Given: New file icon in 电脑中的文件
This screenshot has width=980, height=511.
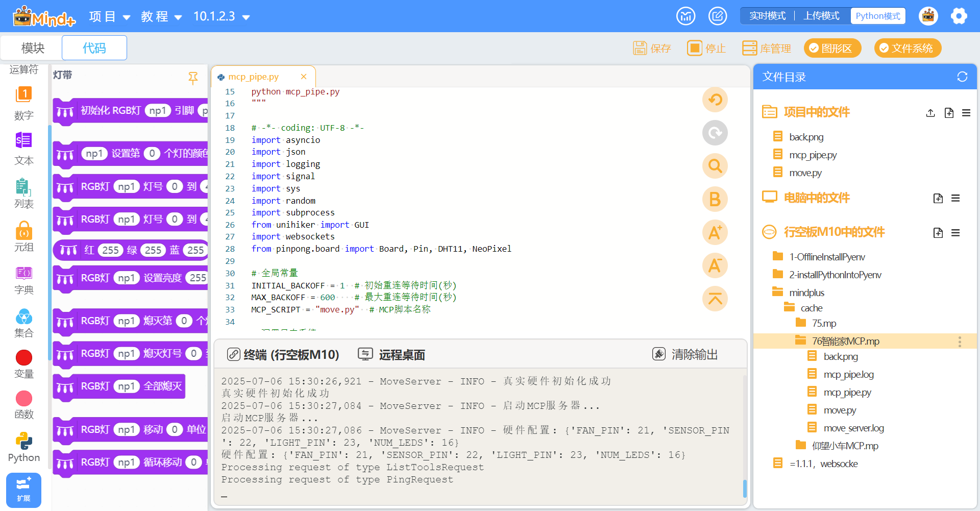Looking at the screenshot, I should 938,198.
